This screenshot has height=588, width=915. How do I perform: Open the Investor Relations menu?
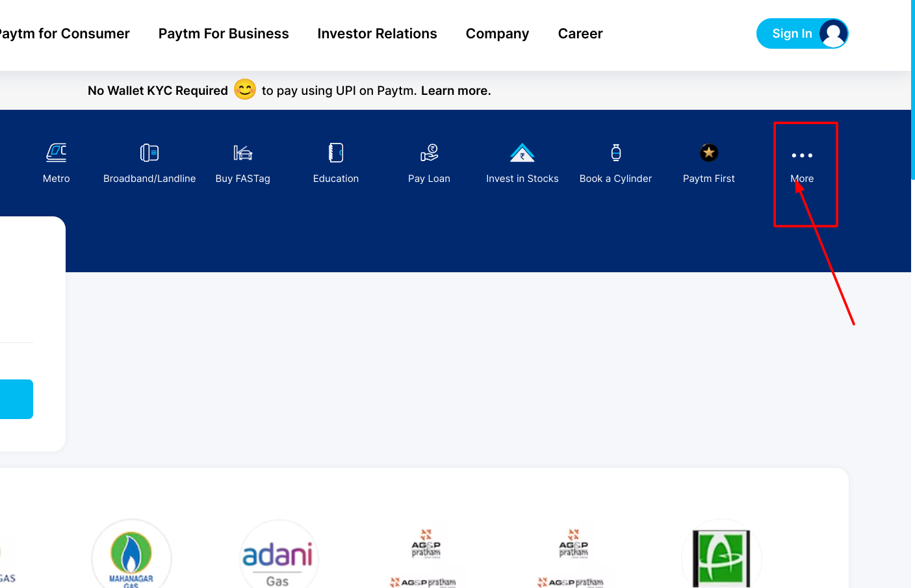tap(377, 34)
